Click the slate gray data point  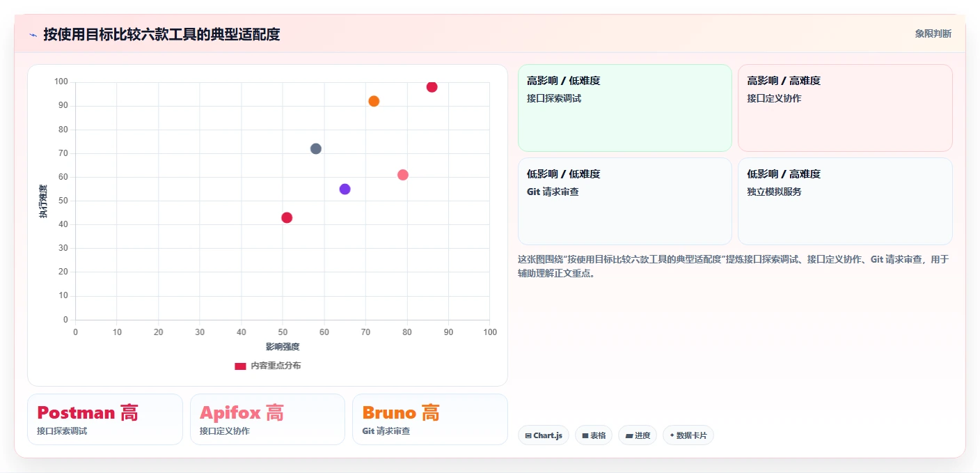click(x=316, y=148)
